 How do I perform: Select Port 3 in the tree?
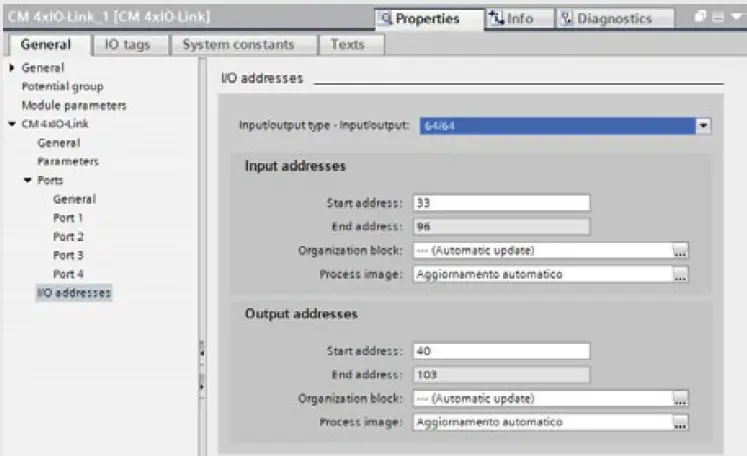point(68,255)
